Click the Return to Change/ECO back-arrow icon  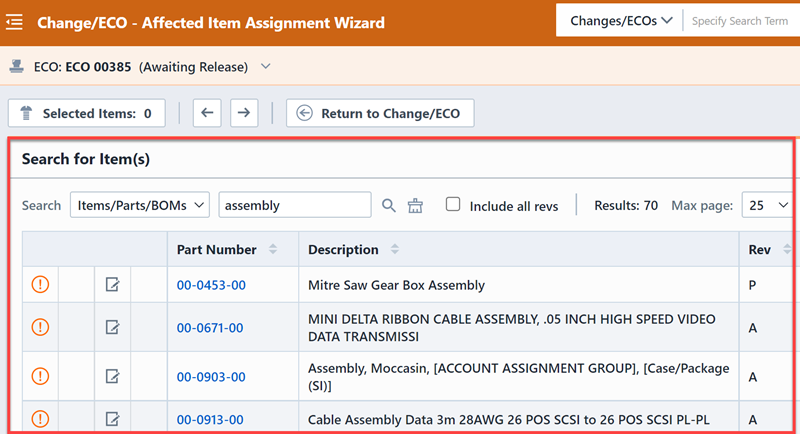coord(305,113)
